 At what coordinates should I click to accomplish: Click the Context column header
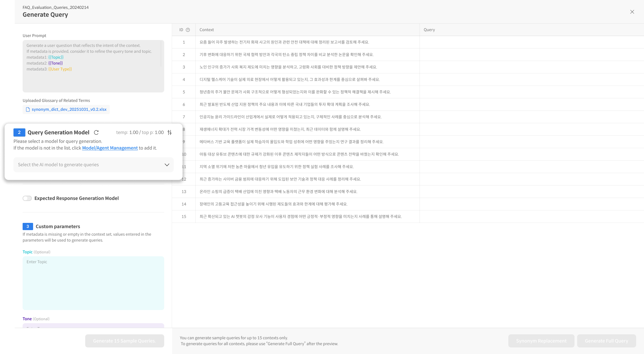tap(207, 30)
